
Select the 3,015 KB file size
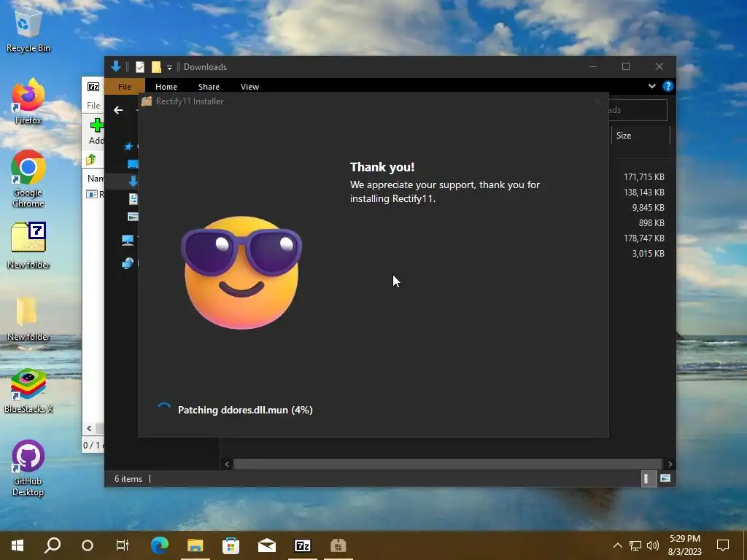648,253
